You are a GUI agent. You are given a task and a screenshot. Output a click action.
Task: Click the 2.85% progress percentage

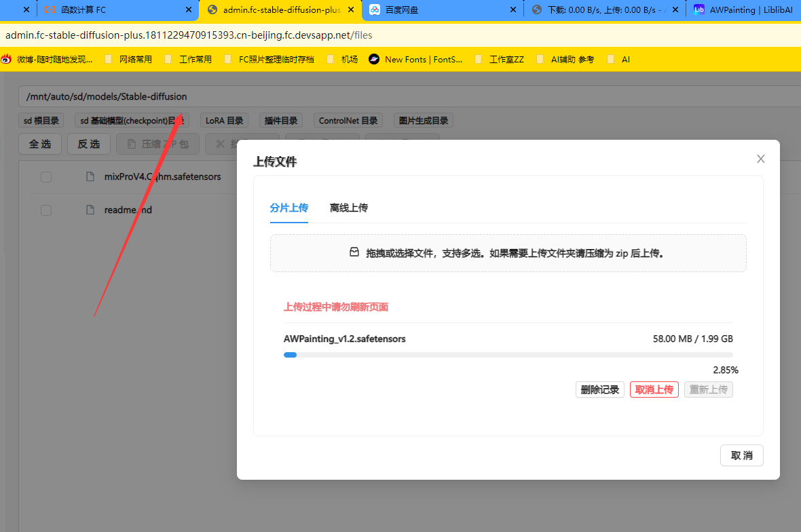(726, 370)
